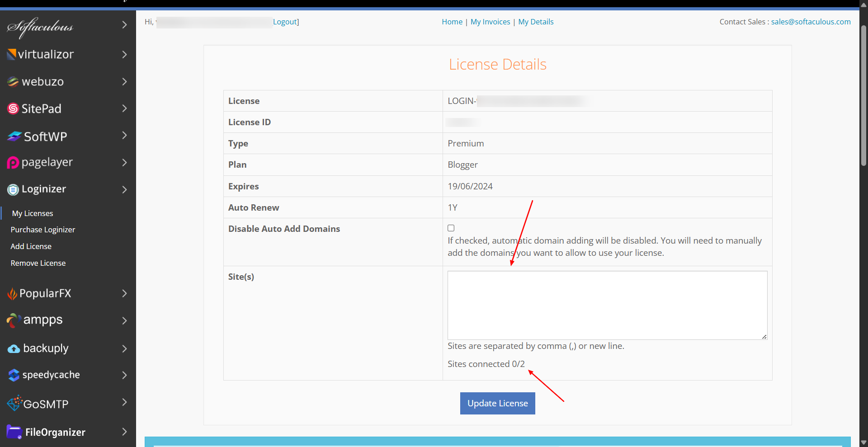868x447 pixels.
Task: Click the 'License Details' heading
Action: [497, 64]
